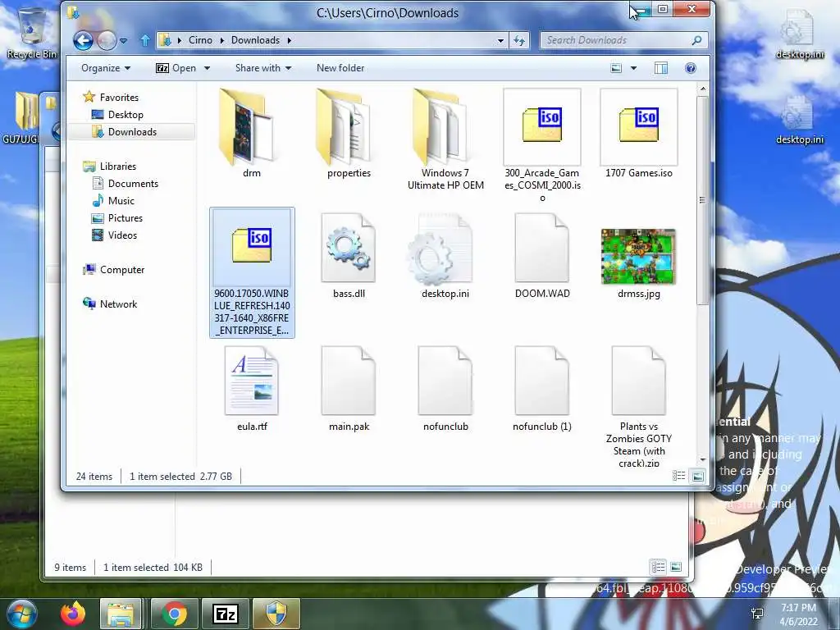Select Plants vs Zombies GOTY Steam zip file
Viewport: 840px width, 630px height.
(638, 406)
